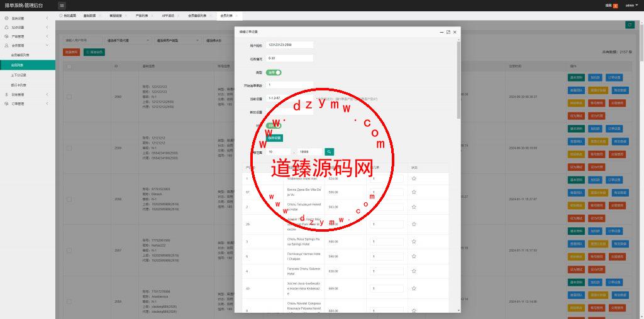Click the star for Rosa Springs Hotel

[x=414, y=242]
